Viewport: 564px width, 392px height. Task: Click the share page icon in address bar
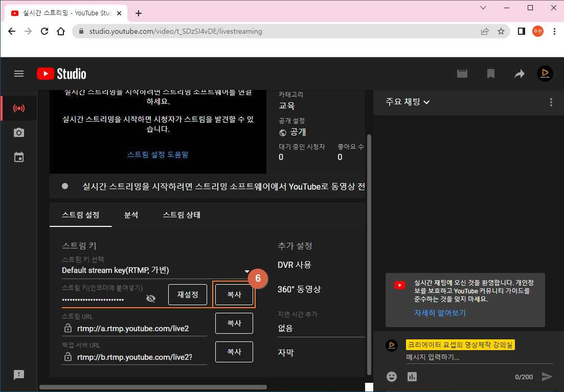[485, 31]
